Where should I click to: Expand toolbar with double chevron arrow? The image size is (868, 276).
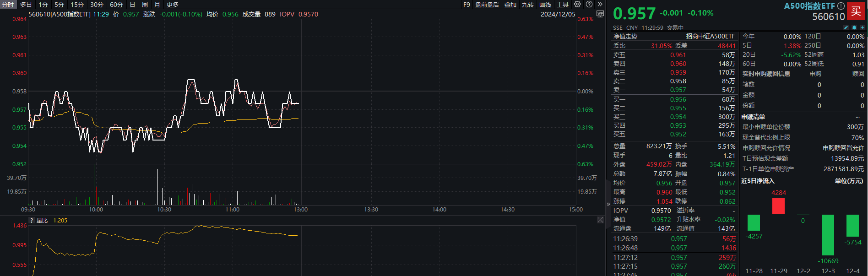click(600, 4)
